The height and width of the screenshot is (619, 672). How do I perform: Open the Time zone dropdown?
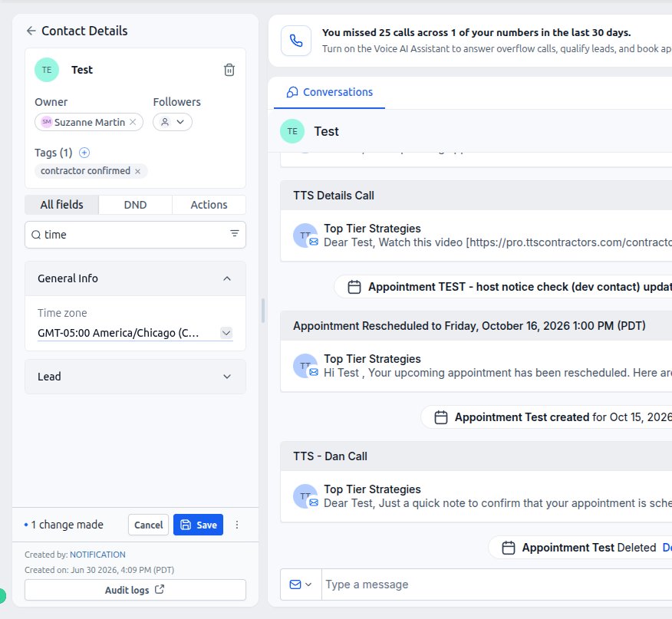tap(136, 333)
